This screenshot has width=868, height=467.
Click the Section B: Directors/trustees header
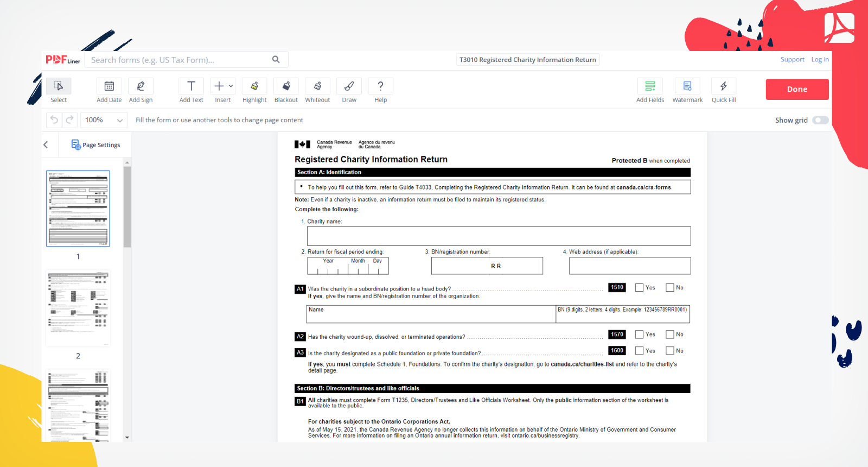[493, 388]
